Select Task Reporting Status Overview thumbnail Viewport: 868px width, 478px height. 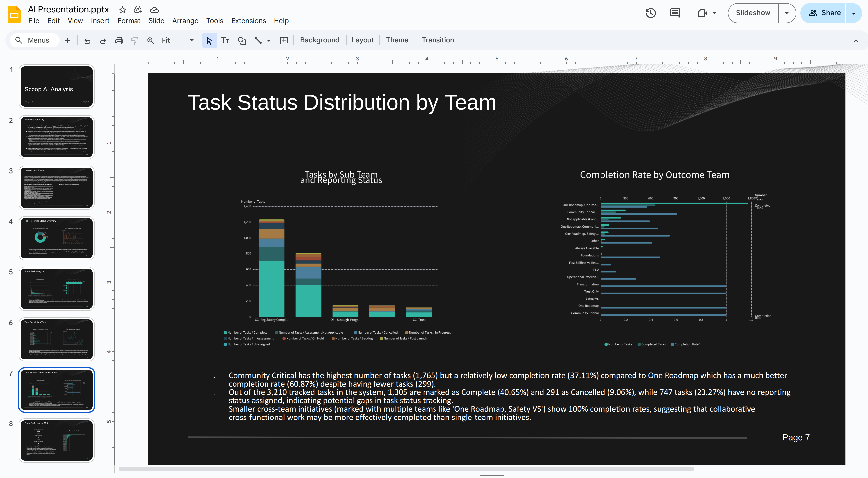point(57,238)
